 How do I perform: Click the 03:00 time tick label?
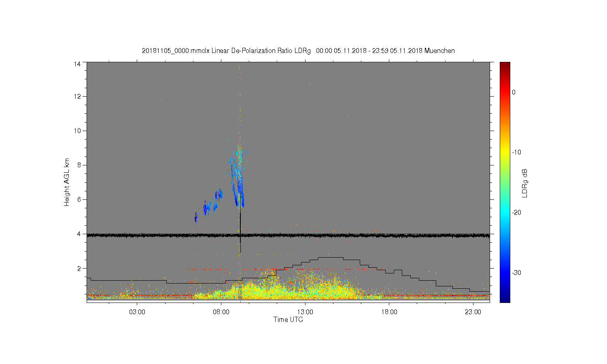[x=137, y=312]
